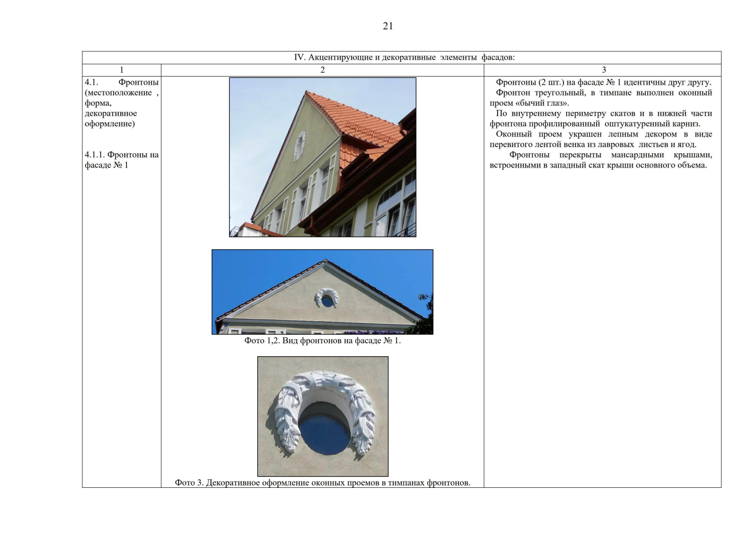This screenshot has width=756, height=535.
Task: Select caption 'Фото 1,2. Вид фронтонов'
Action: (322, 341)
